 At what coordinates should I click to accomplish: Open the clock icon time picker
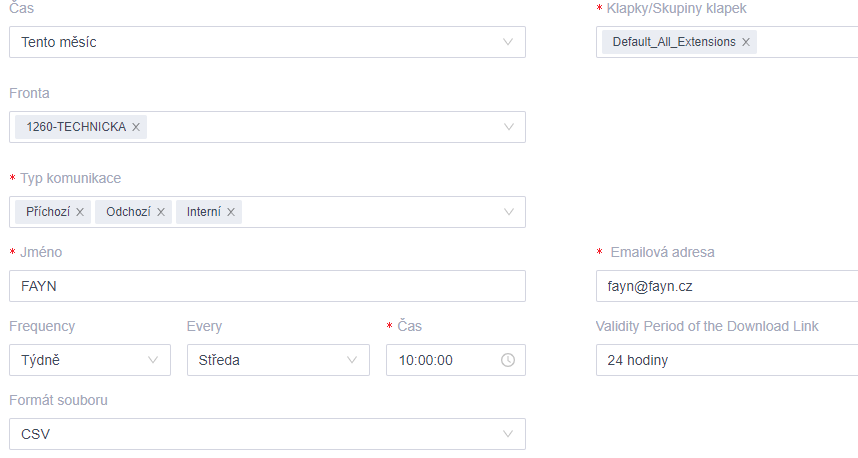click(x=508, y=360)
